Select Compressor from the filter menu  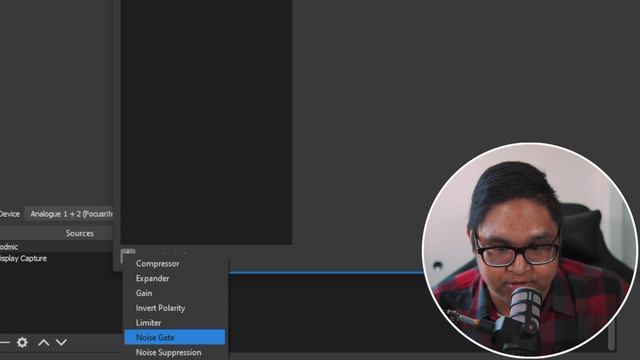[x=175, y=264]
